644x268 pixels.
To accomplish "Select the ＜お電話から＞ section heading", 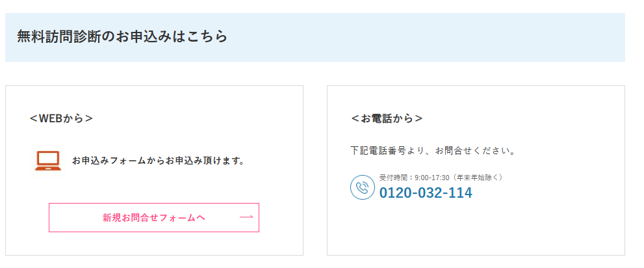I will (387, 118).
